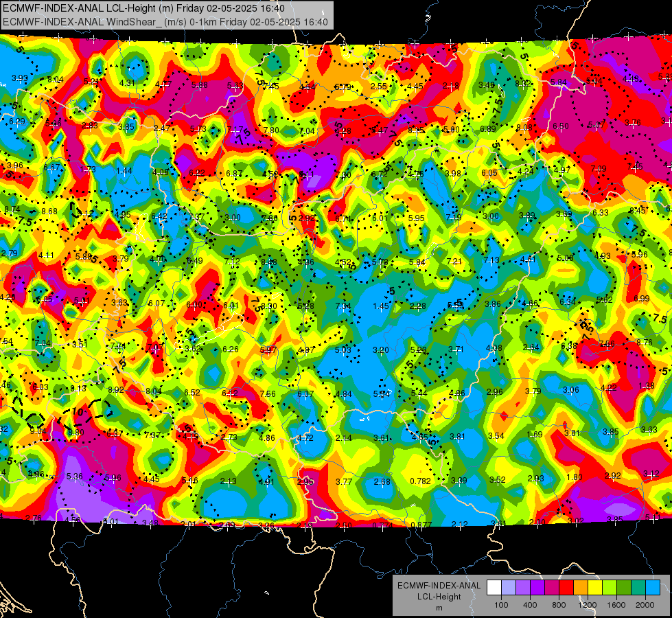Click the wind shear value 1.80
The width and height of the screenshot is (672, 618).
575,477
